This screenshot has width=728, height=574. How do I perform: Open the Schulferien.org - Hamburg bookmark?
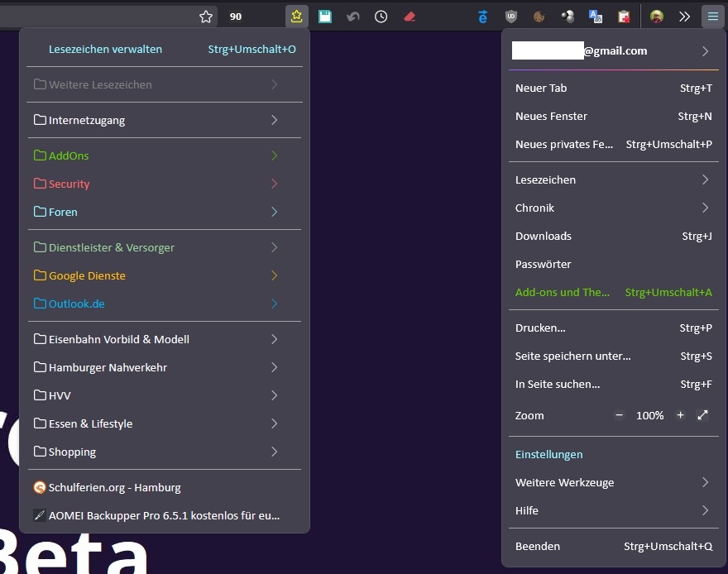165,487
